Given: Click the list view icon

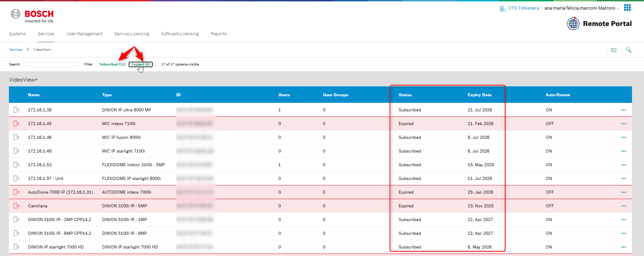Looking at the screenshot, I should (614, 50).
